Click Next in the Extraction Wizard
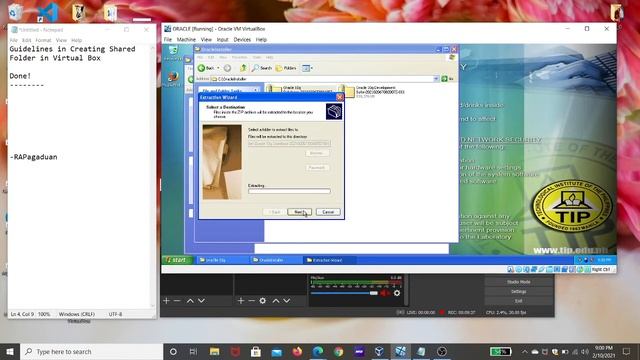This screenshot has width=640, height=360. click(299, 212)
